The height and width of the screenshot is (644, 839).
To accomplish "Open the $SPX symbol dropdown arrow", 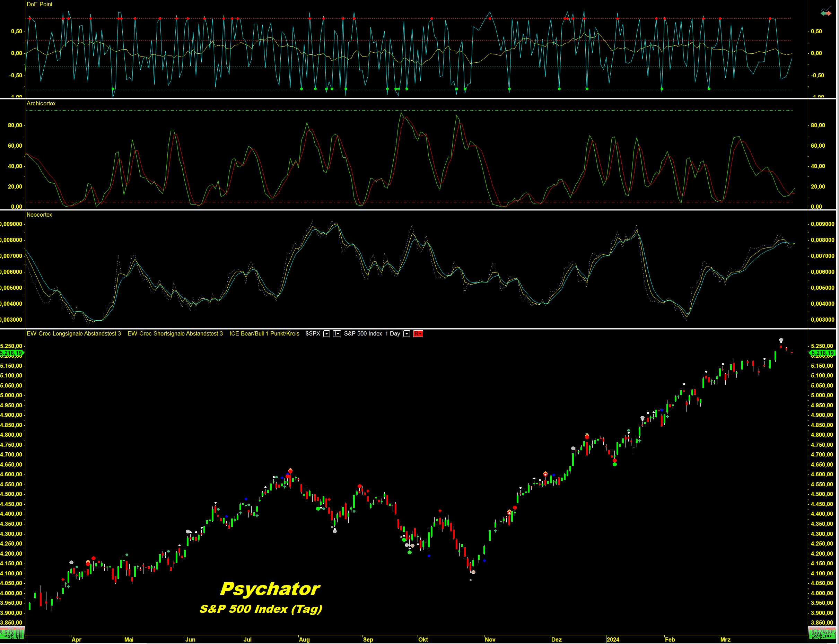I will click(x=326, y=334).
